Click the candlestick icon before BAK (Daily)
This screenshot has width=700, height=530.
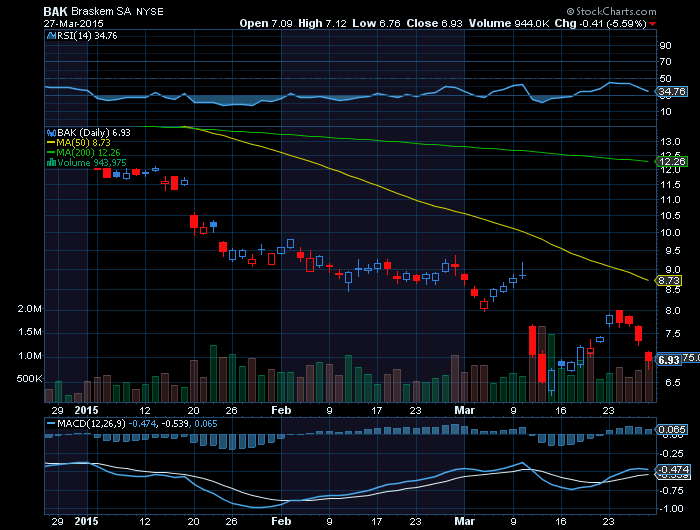click(x=51, y=133)
